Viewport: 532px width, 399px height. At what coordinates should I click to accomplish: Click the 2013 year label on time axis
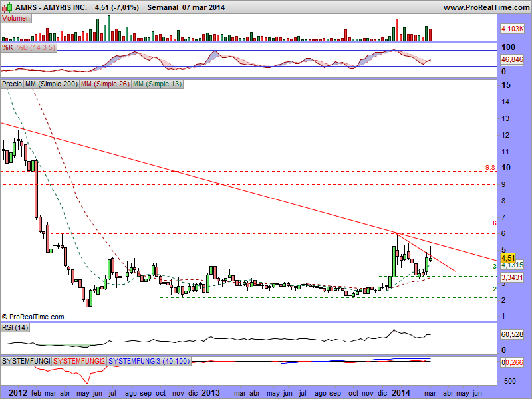point(211,393)
